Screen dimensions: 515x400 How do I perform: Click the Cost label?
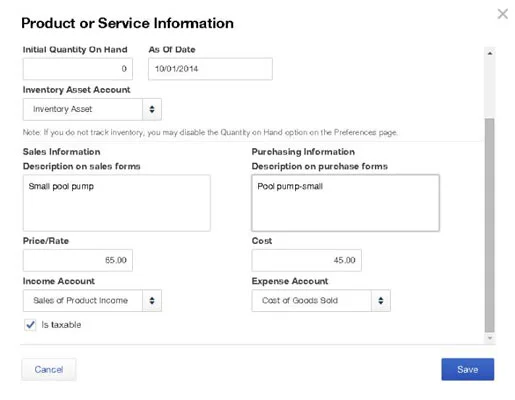click(x=262, y=241)
